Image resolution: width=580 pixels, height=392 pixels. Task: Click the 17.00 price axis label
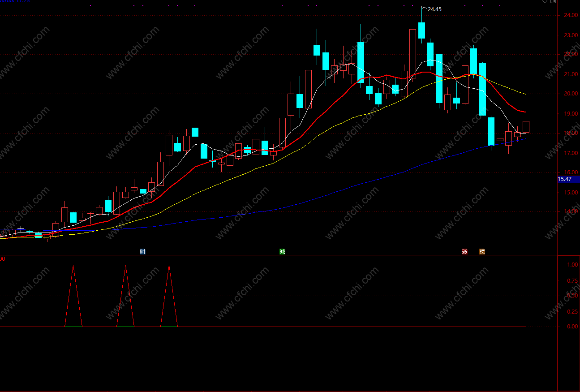point(571,153)
